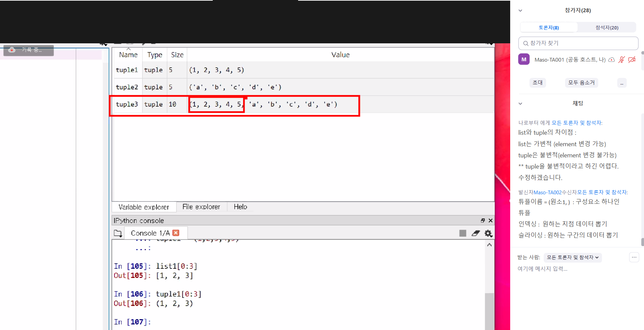Close the Console 1/A tab

pos(176,233)
